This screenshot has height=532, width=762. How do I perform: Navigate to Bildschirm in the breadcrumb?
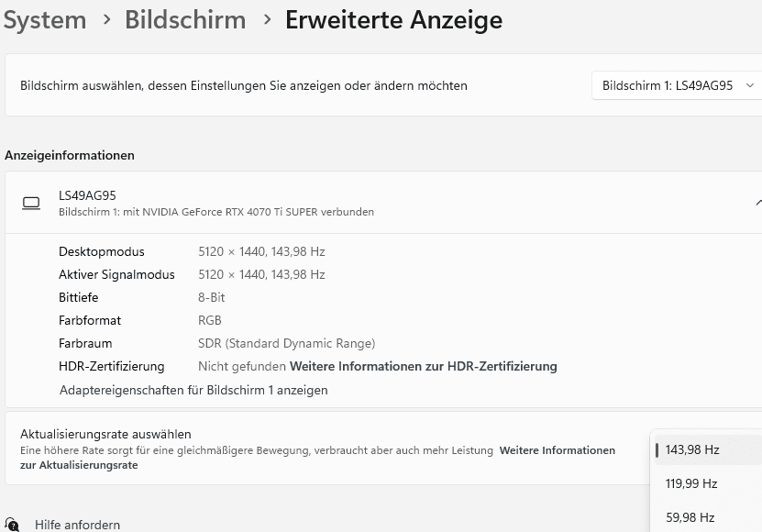pos(185,19)
